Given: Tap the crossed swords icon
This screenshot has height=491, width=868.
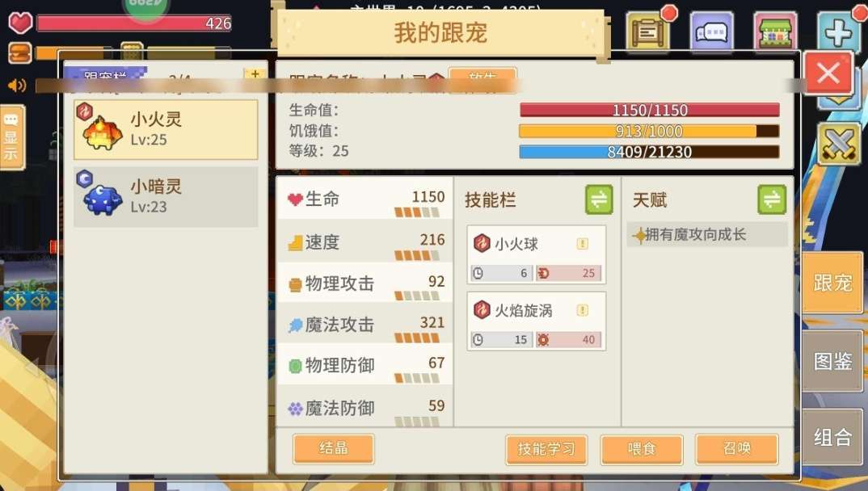Looking at the screenshot, I should click(839, 145).
